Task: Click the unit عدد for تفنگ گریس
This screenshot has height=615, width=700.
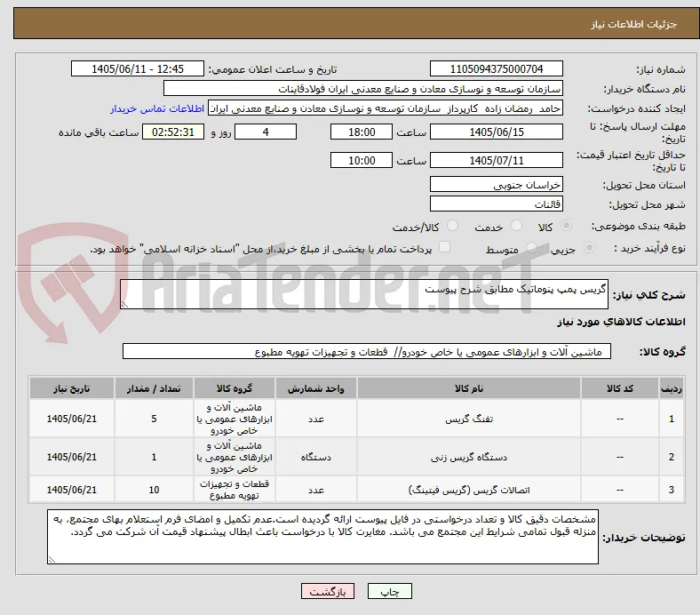Action: [x=315, y=419]
